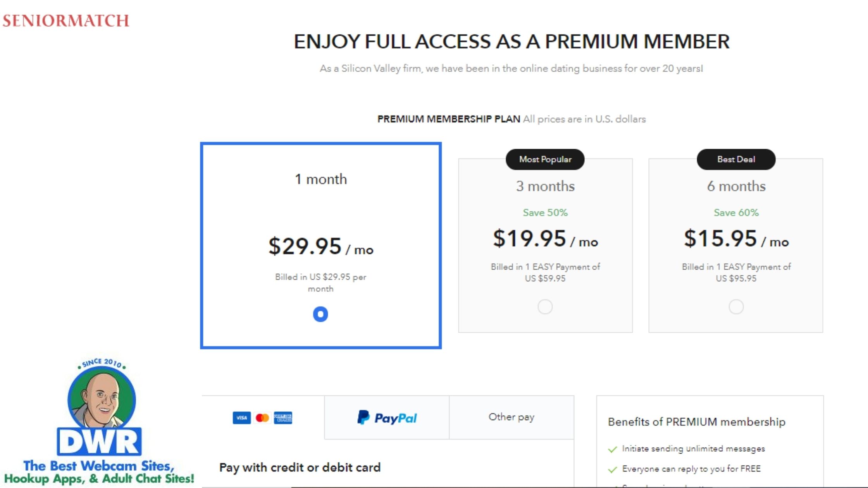This screenshot has height=488, width=868.
Task: Click the Best Deal badge
Action: (x=736, y=159)
